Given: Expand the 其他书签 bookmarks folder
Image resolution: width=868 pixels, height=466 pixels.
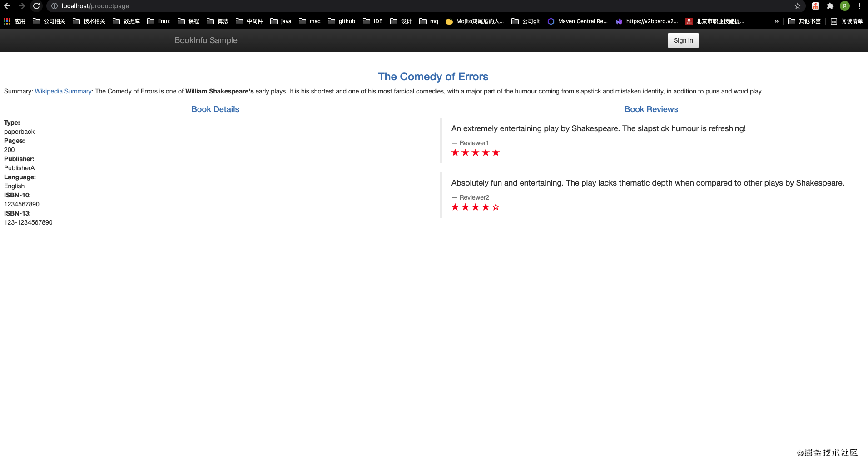Looking at the screenshot, I should pyautogui.click(x=804, y=21).
